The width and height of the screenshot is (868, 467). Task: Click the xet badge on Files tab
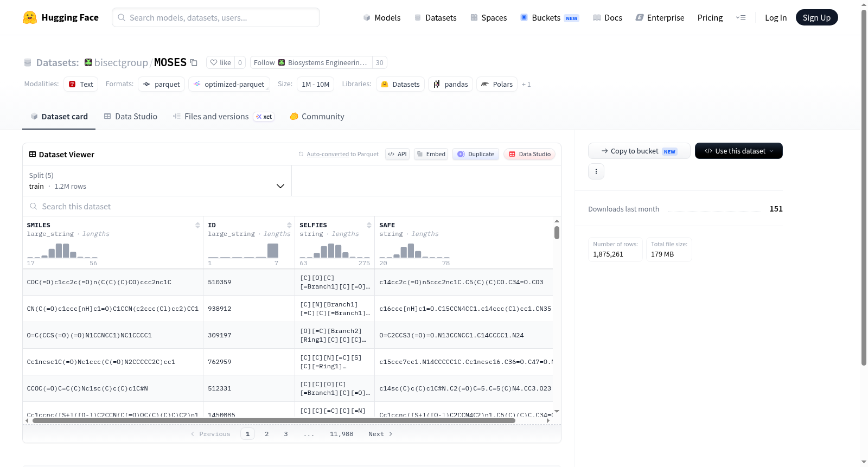264,117
